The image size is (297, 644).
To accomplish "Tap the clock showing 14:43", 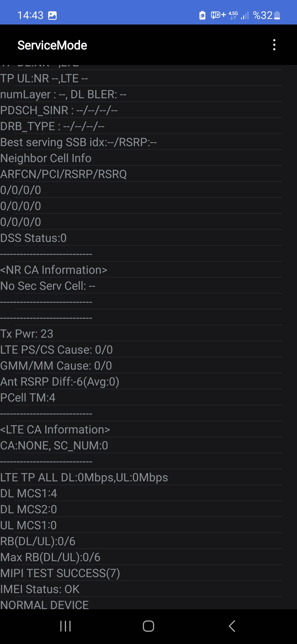I will [30, 15].
